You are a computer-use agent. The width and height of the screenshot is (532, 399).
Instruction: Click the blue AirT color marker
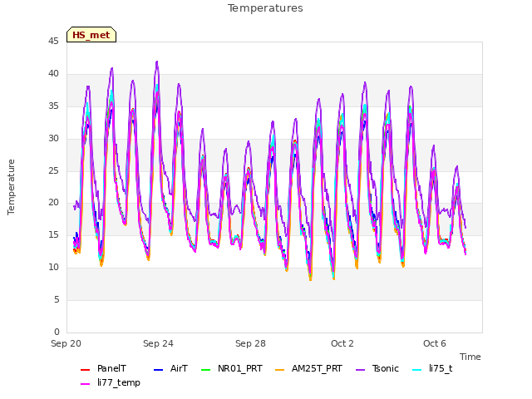click(x=159, y=369)
